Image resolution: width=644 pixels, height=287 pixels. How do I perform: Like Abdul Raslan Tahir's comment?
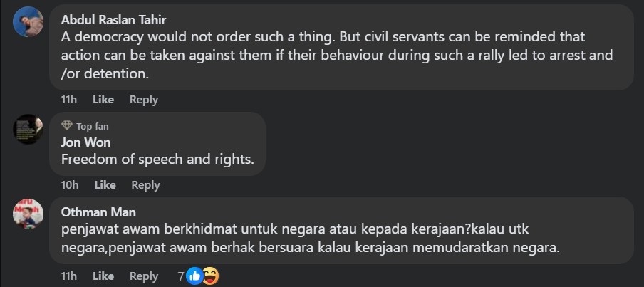(103, 100)
